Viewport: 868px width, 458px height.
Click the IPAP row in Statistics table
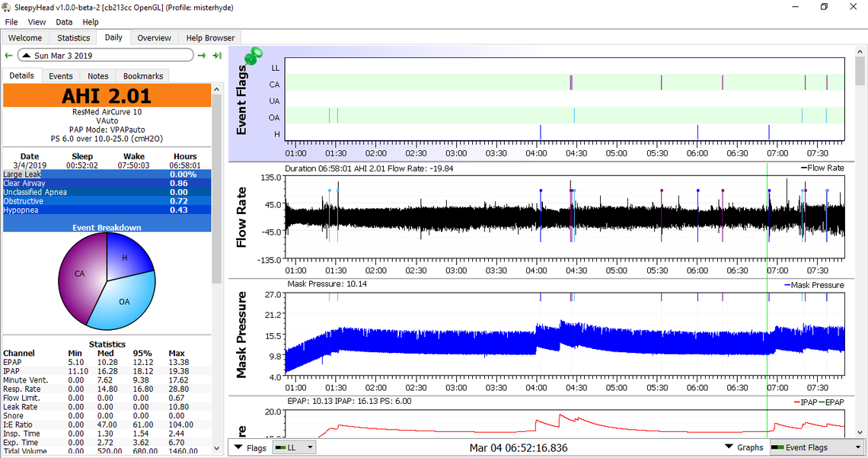[105, 371]
